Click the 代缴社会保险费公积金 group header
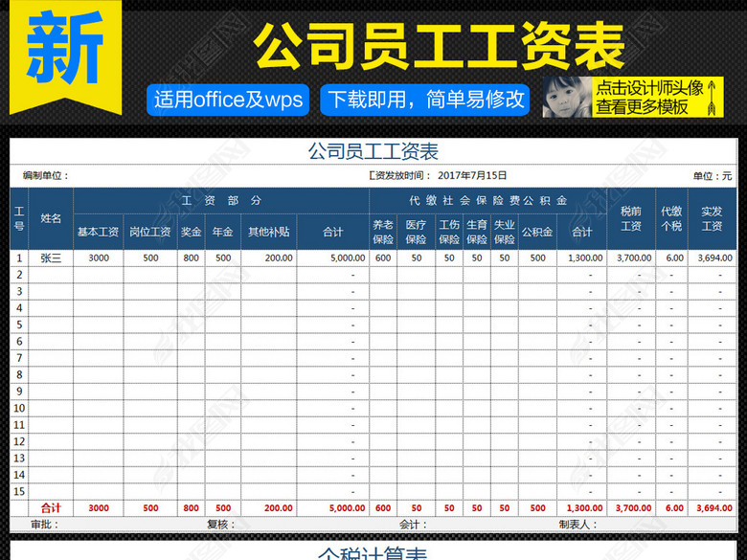 click(x=487, y=201)
